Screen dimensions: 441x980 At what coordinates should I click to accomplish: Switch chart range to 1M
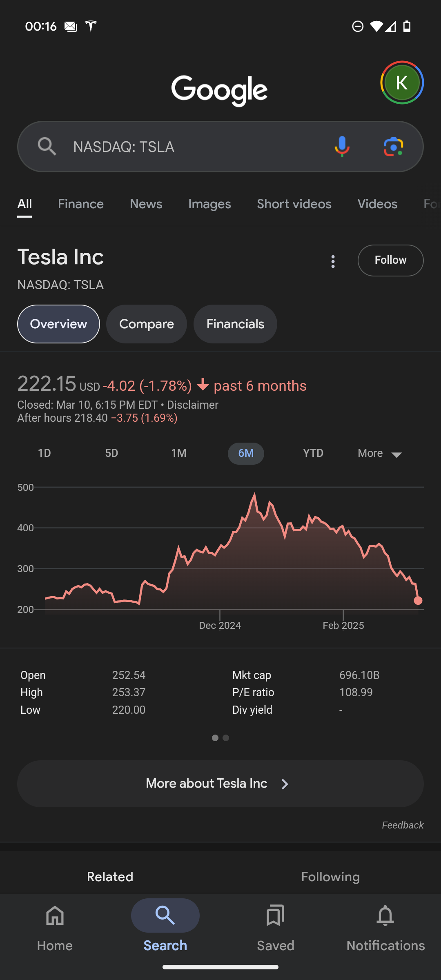point(179,453)
